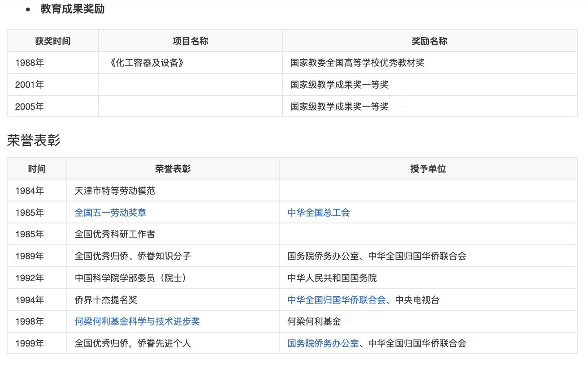Click the 教育成果奖励 bullet heading
The height and width of the screenshot is (368, 588).
click(73, 9)
